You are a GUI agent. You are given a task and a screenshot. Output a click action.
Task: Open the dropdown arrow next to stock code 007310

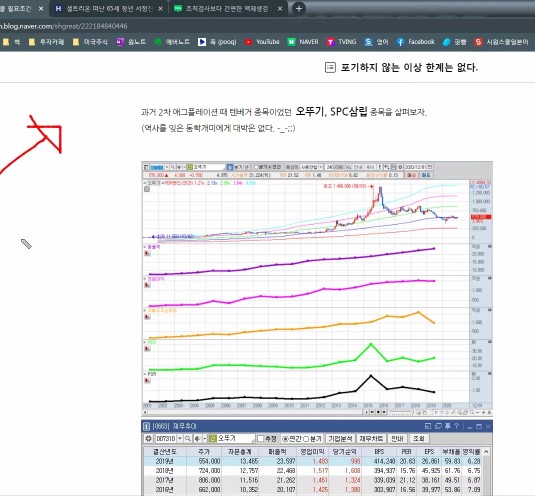tap(179, 438)
